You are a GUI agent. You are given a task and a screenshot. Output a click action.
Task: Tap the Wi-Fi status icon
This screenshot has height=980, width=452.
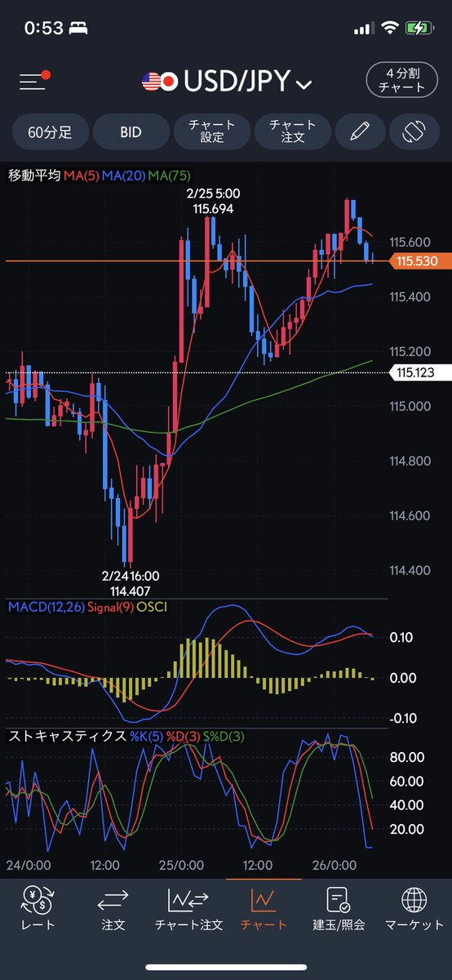(389, 28)
